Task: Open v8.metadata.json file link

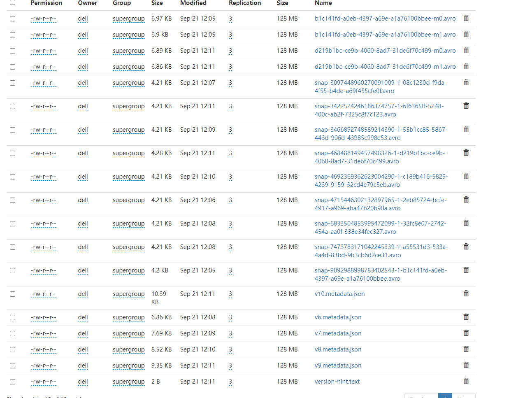Action: point(338,349)
